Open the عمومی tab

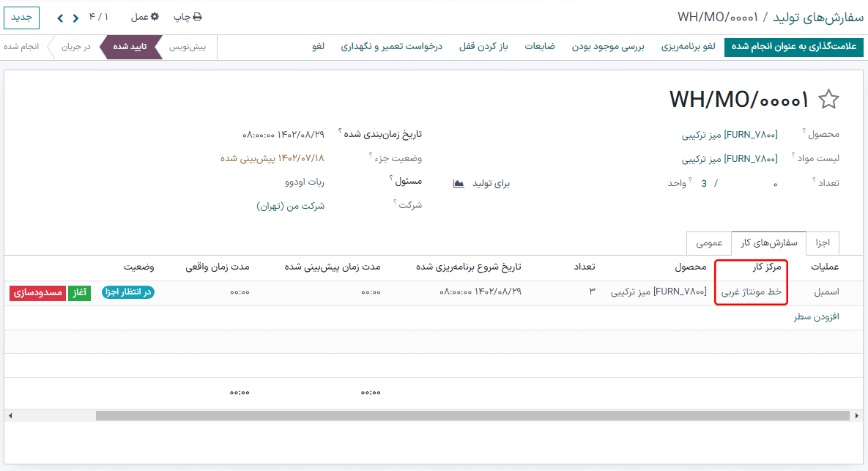click(x=708, y=242)
